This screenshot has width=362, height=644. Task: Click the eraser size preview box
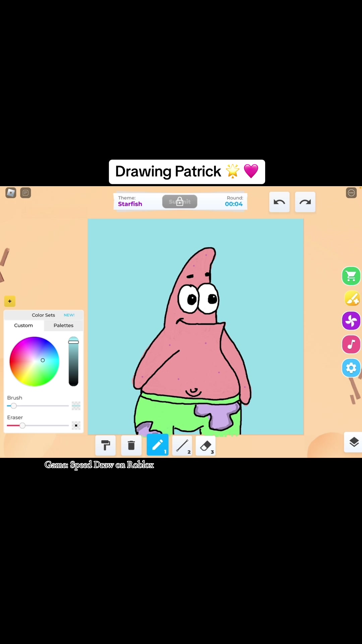[76, 426]
